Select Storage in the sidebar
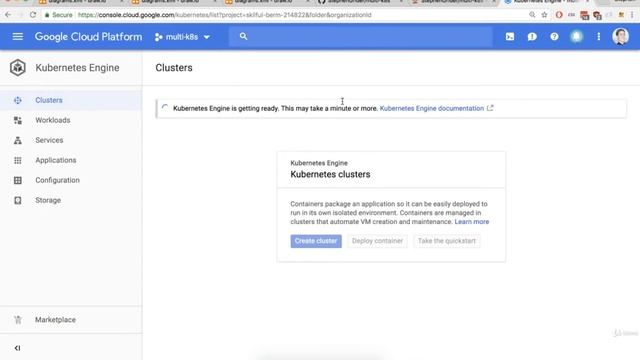The height and width of the screenshot is (360, 640). point(48,200)
